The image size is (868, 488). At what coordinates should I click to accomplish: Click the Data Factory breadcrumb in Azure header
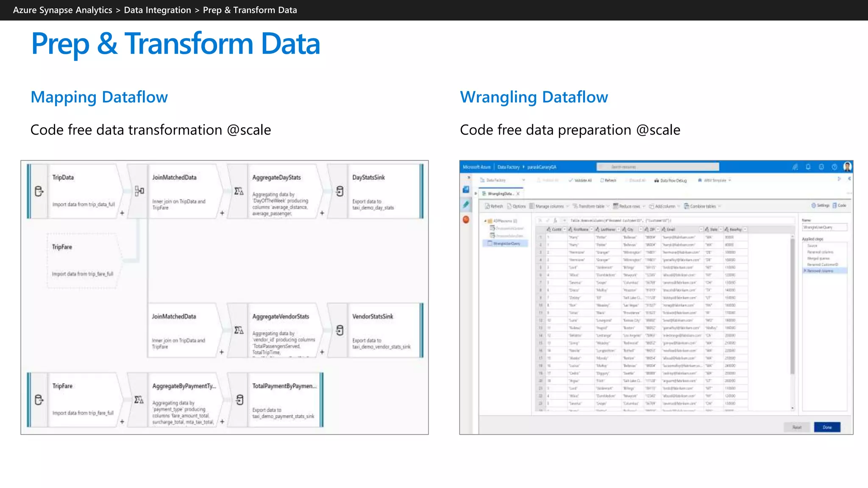coord(509,167)
